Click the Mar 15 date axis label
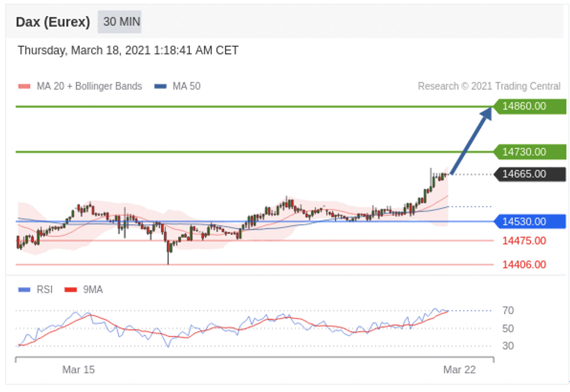 78,370
